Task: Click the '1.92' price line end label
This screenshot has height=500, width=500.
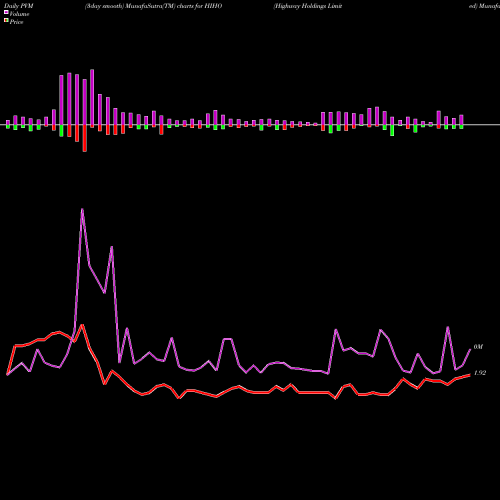Action: point(480,373)
